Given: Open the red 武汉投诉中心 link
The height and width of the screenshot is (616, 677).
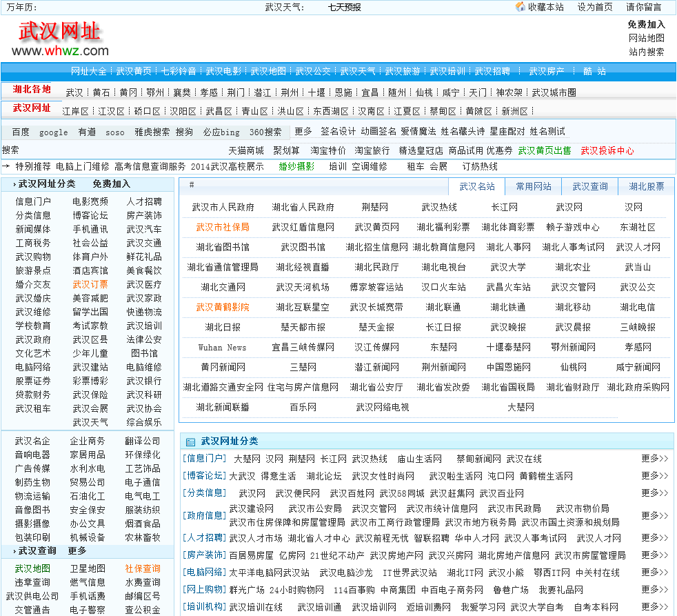Looking at the screenshot, I should (607, 151).
